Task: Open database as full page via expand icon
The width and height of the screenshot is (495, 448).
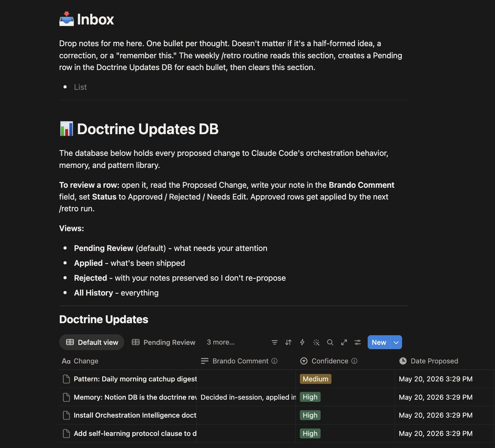Action: (x=344, y=342)
